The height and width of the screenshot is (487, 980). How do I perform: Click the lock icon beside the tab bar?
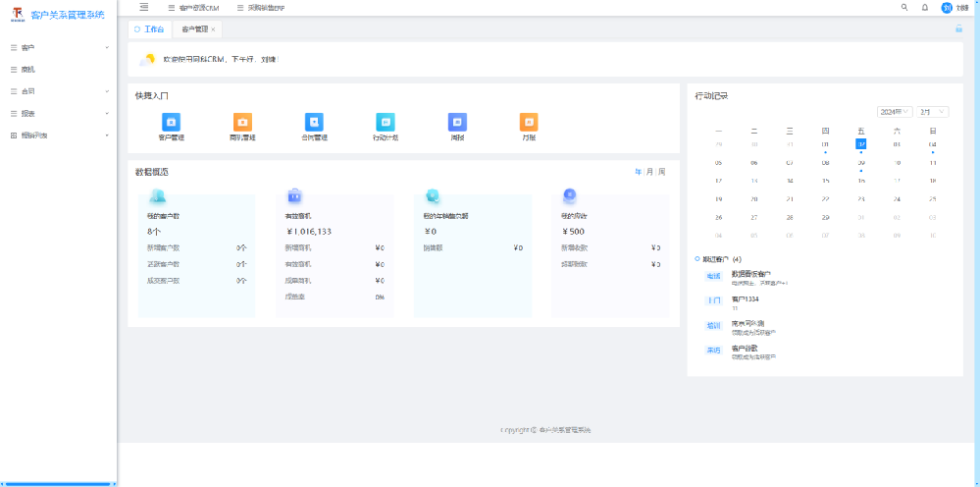tap(958, 29)
